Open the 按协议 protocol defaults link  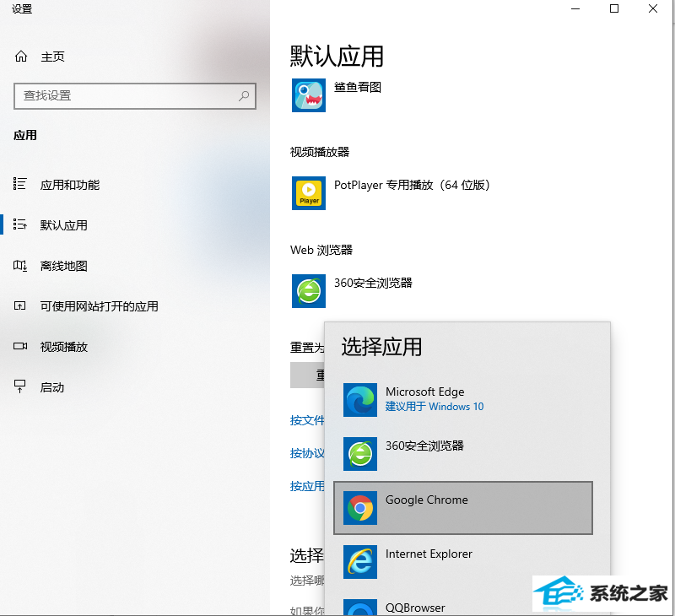pyautogui.click(x=307, y=453)
